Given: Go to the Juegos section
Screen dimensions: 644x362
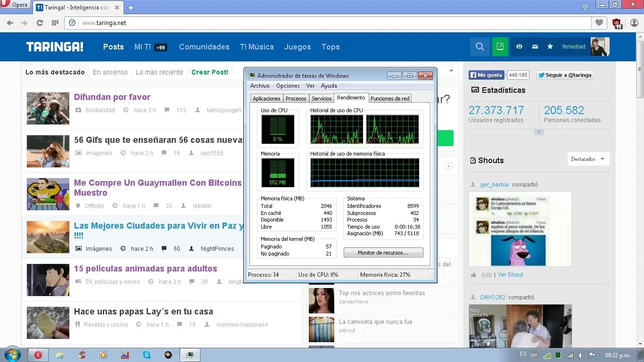Looking at the screenshot, I should click(x=297, y=47).
